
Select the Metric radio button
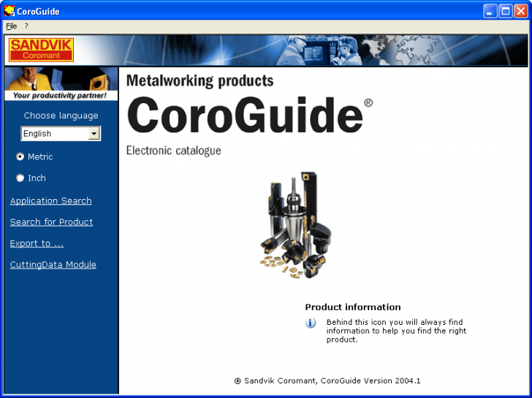point(20,157)
